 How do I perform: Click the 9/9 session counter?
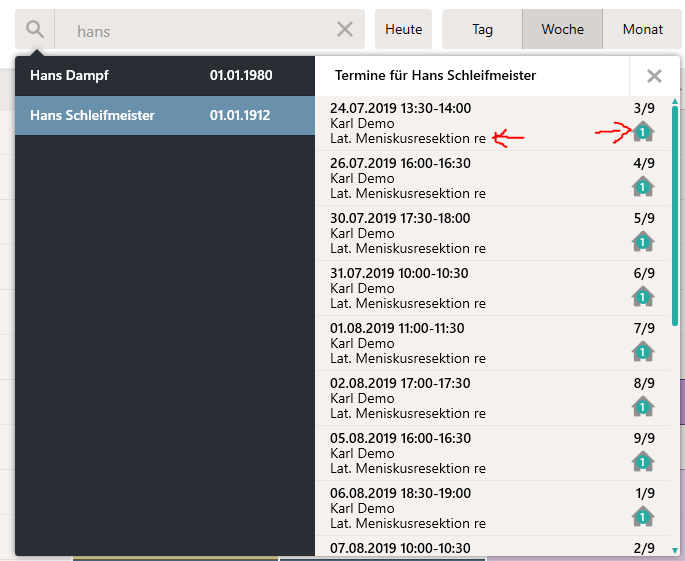[644, 439]
